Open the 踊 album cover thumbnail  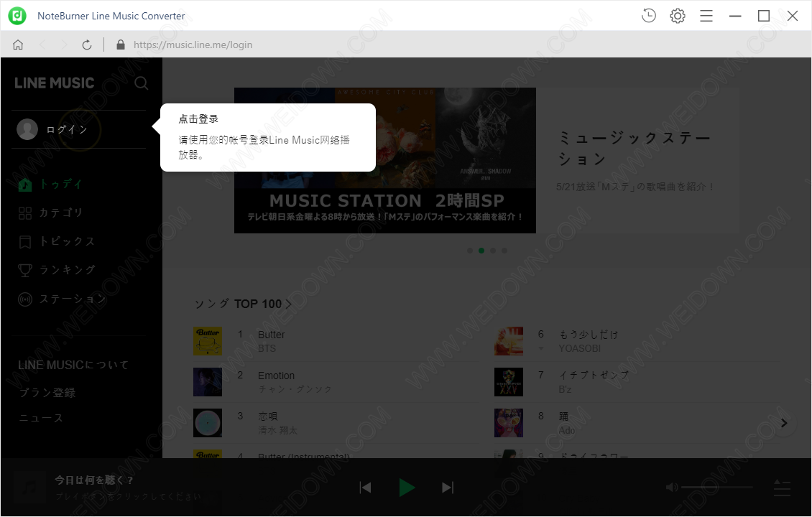pyautogui.click(x=509, y=423)
